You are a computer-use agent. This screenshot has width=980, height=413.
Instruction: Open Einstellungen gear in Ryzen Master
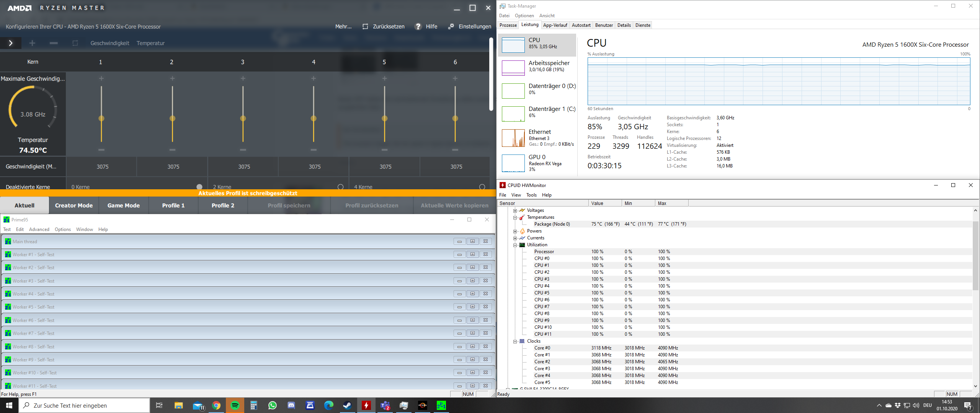[451, 26]
